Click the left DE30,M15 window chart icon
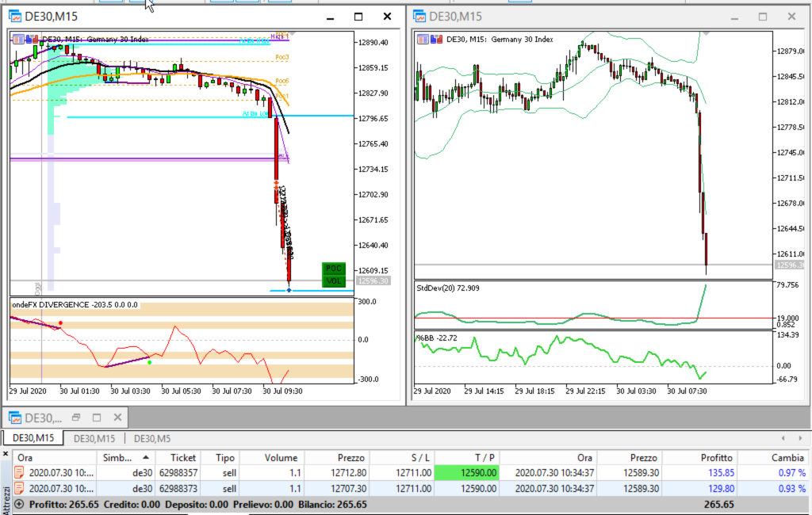812x515 pixels. pos(15,17)
